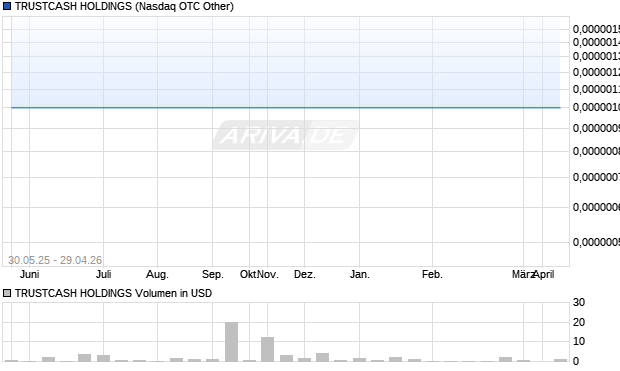This screenshot has width=620, height=371.
Task: Click the Aug. axis label
Action: click(157, 274)
